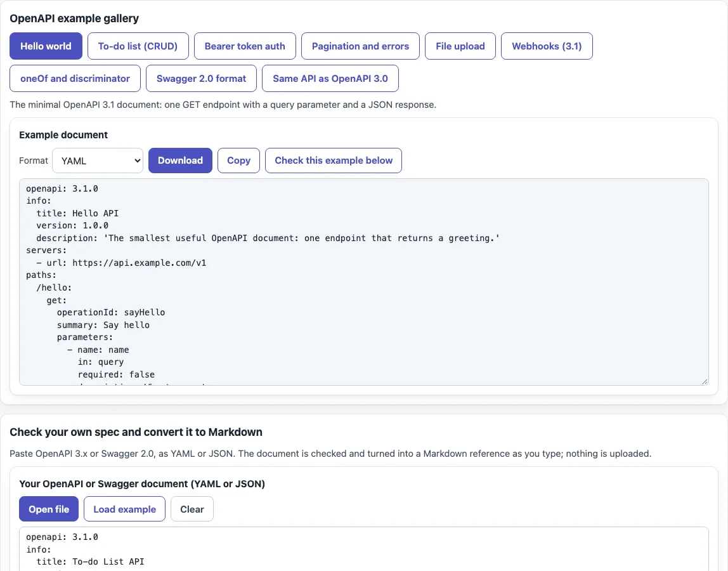Image resolution: width=728 pixels, height=571 pixels.
Task: Pick Same API as OpenAPI 3.0
Action: click(x=330, y=79)
